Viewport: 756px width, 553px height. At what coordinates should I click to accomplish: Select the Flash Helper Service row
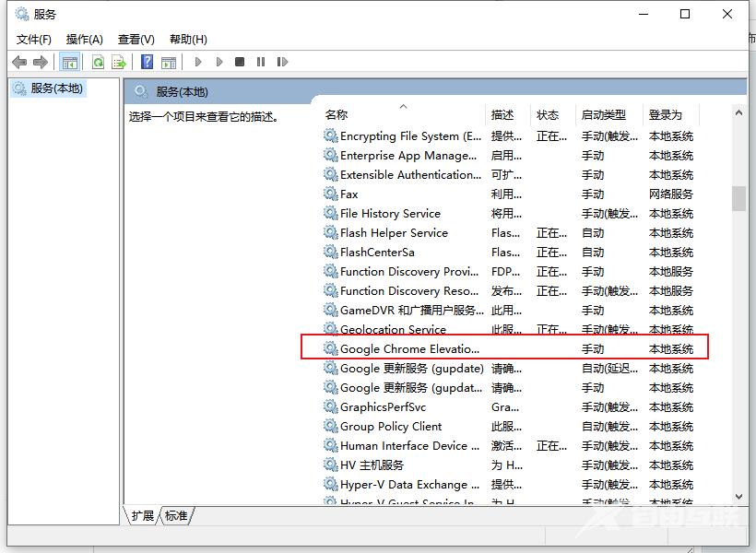[x=394, y=233]
